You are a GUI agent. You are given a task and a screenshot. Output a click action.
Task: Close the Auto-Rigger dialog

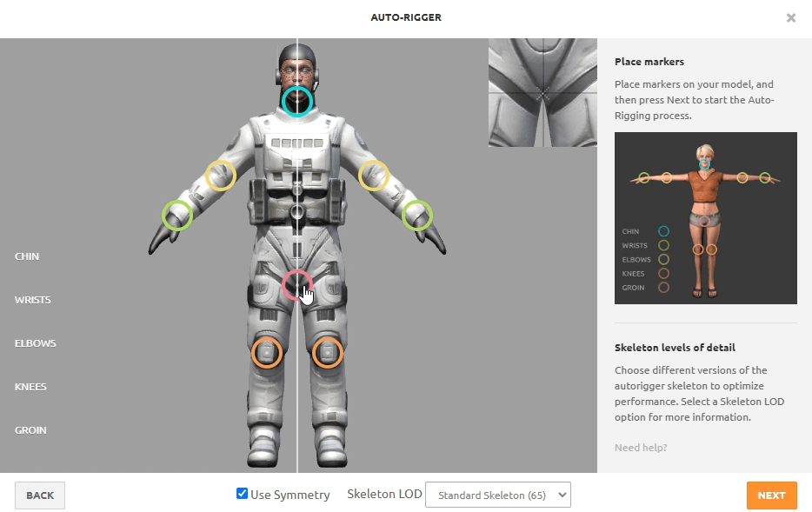[x=790, y=17]
